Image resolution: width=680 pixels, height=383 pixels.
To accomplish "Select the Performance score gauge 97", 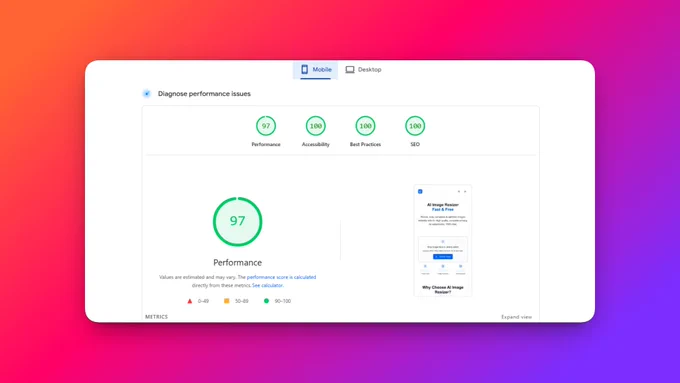I will (266, 126).
